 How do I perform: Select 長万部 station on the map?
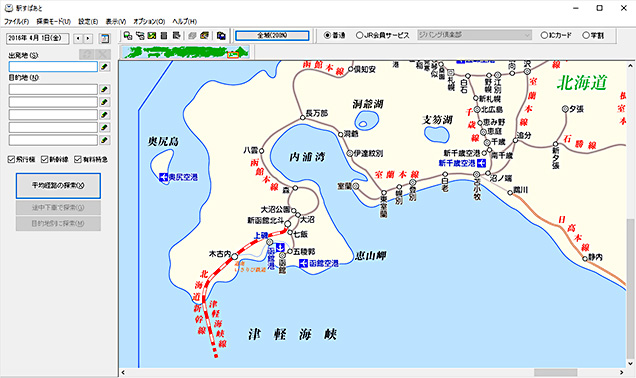[302, 118]
